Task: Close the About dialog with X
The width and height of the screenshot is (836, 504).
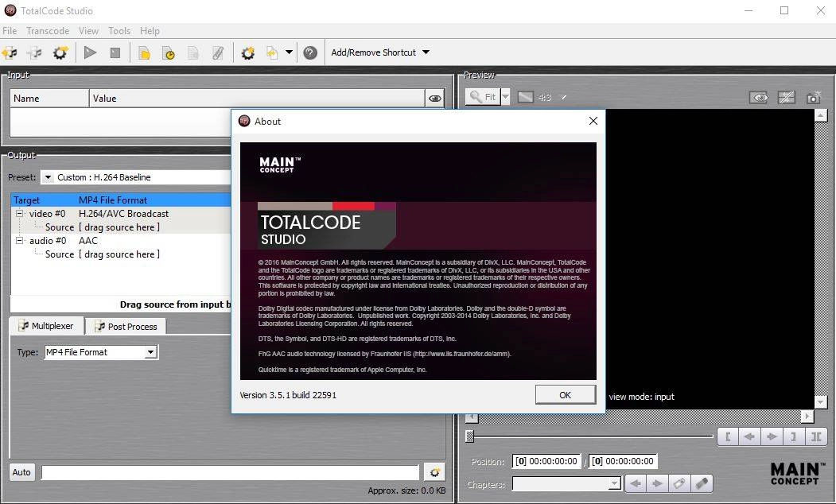Action: pos(593,121)
